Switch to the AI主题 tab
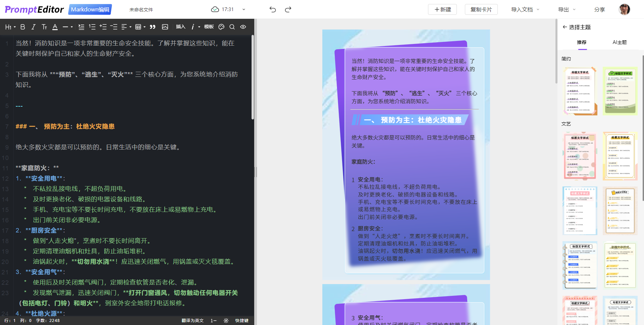644x325 pixels. pyautogui.click(x=619, y=42)
